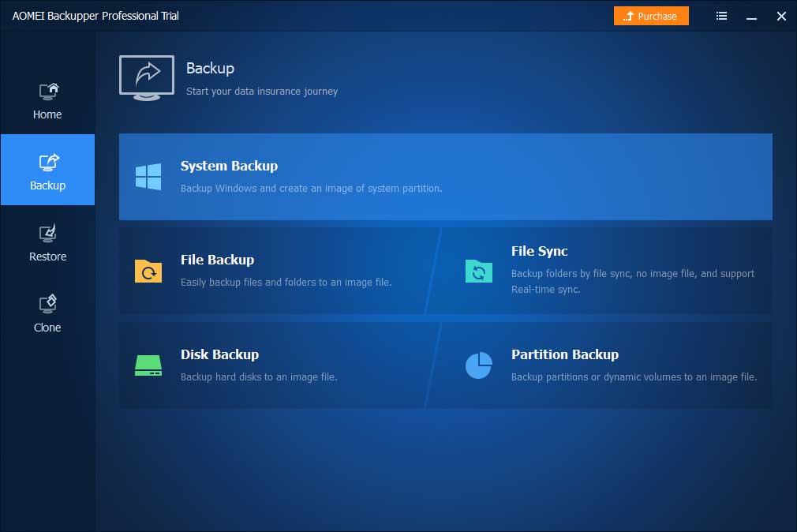The height and width of the screenshot is (532, 797).
Task: Click the teal File Sync folder icon
Action: 479,271
